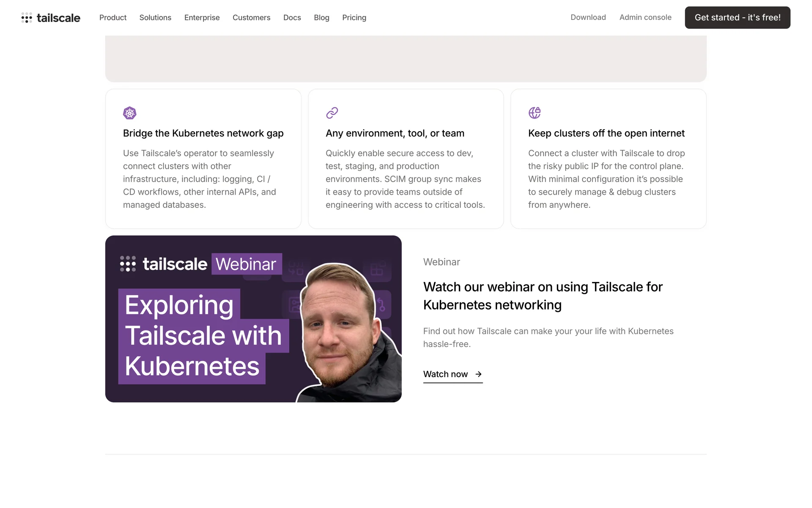The height and width of the screenshot is (508, 812).
Task: Navigate to Docs
Action: pos(292,18)
